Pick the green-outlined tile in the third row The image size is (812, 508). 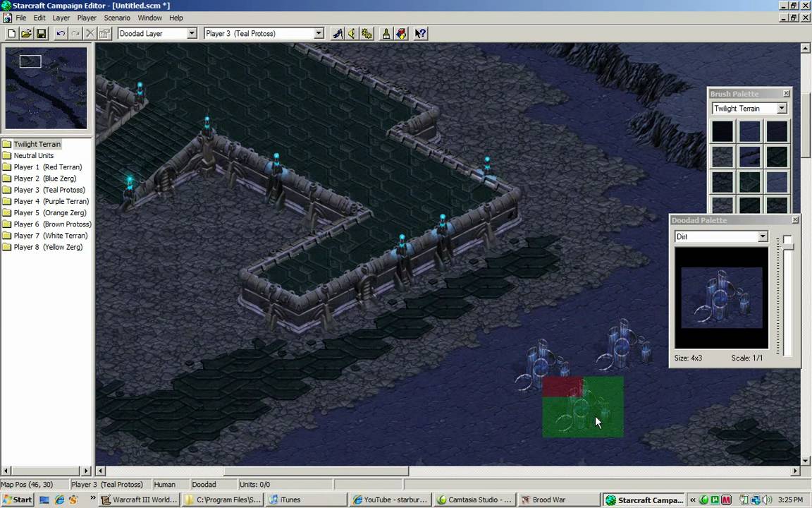[749, 182]
